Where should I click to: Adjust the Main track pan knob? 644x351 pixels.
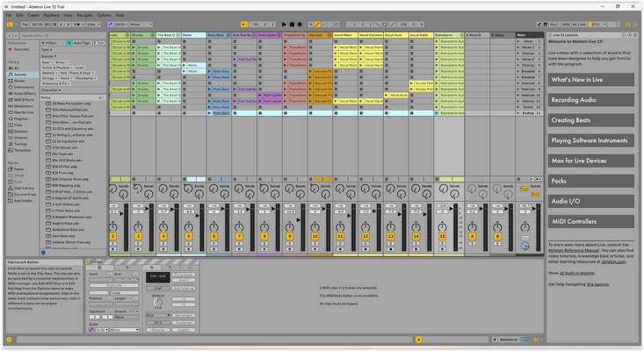tap(525, 226)
